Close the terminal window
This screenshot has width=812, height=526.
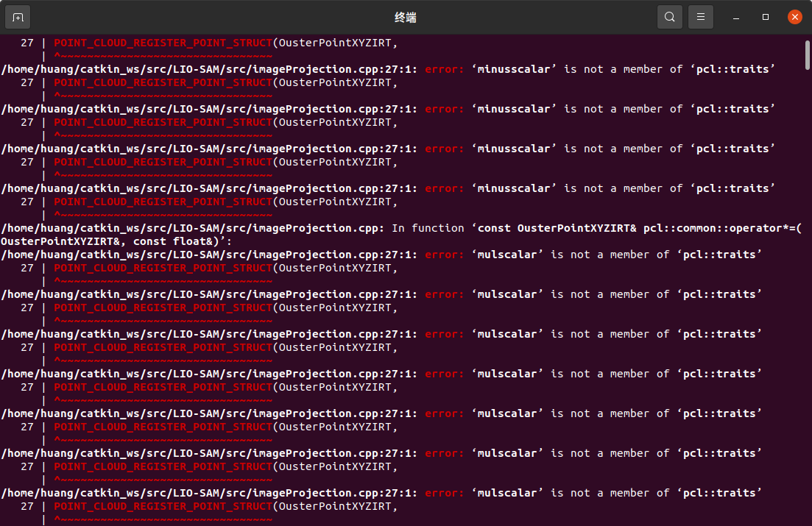pos(795,17)
